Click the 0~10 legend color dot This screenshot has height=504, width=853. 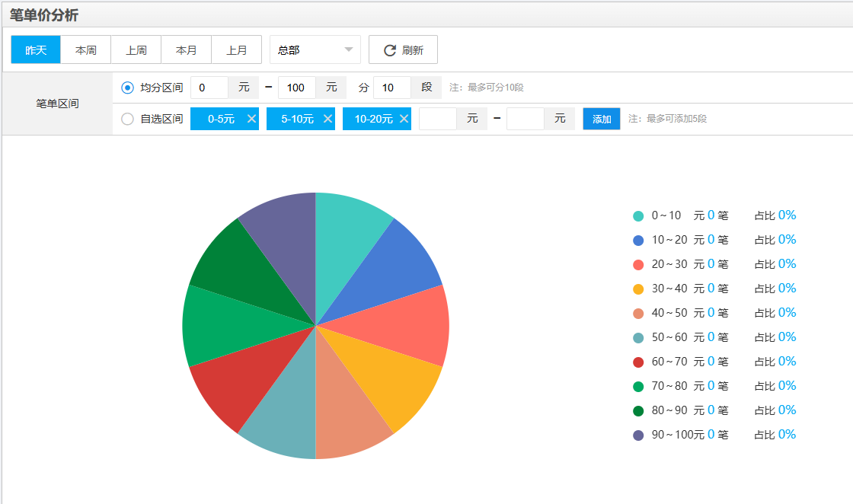[638, 216]
